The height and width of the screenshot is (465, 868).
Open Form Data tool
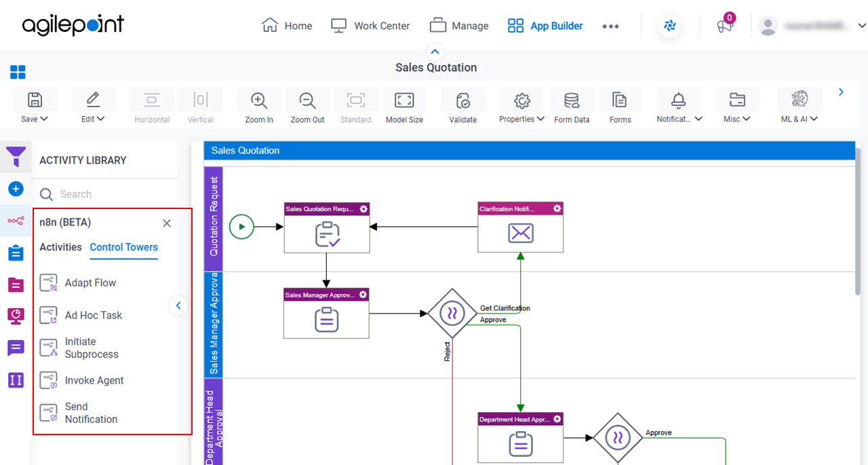tap(572, 100)
